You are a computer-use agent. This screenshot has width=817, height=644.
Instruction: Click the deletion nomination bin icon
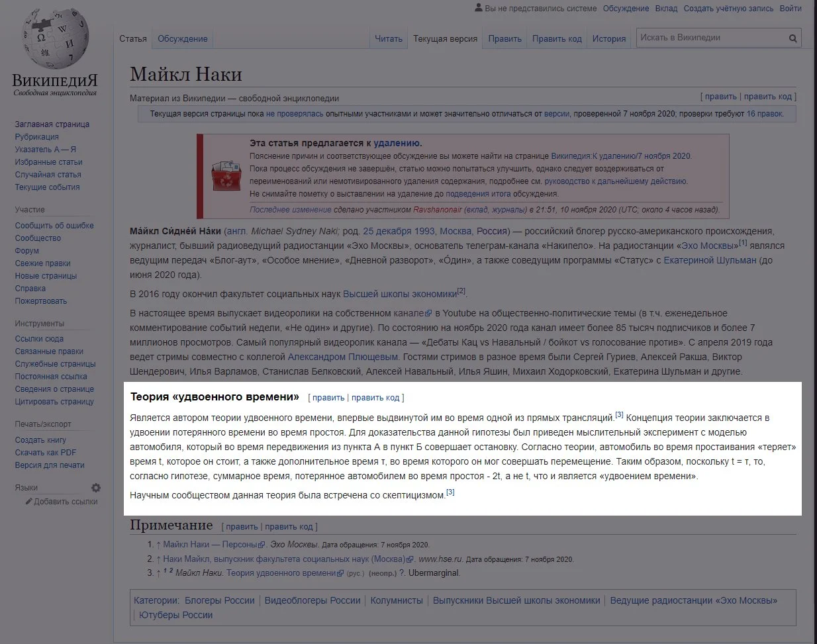pos(226,175)
